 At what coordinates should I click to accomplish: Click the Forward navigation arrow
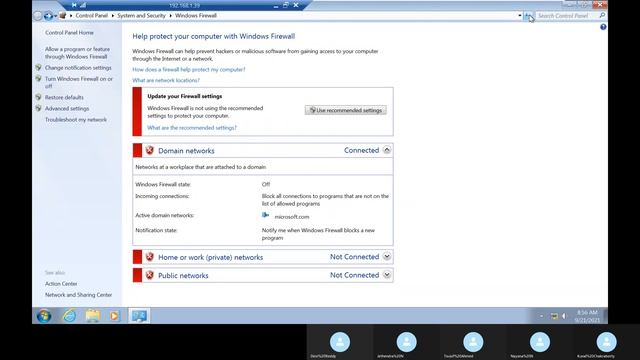pos(48,16)
